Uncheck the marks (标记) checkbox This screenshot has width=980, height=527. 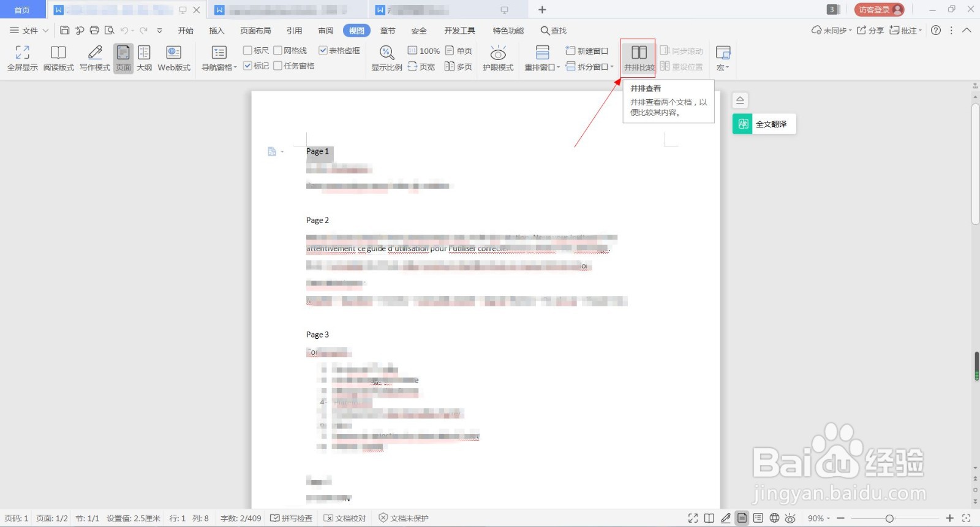coord(247,66)
